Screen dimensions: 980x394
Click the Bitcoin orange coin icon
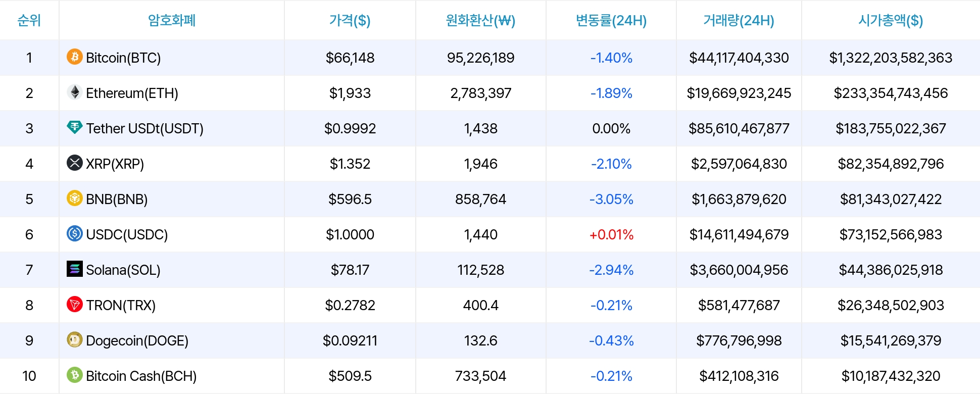coord(75,57)
